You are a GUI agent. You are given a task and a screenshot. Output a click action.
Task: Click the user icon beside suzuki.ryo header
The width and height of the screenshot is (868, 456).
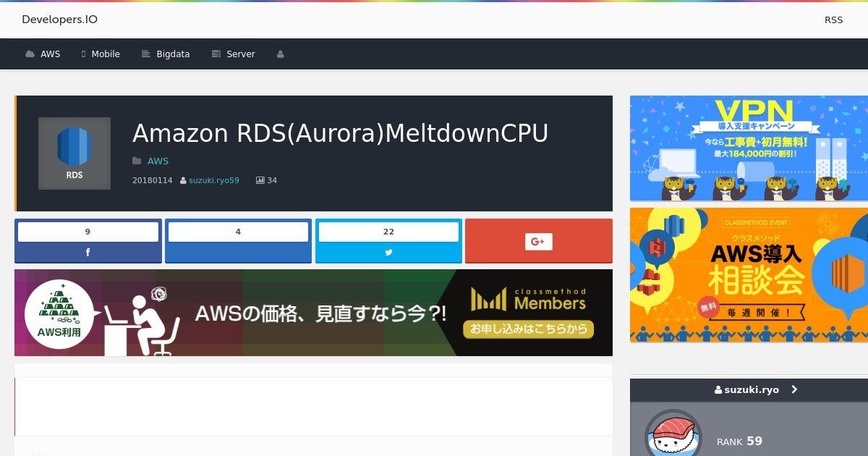click(x=718, y=389)
